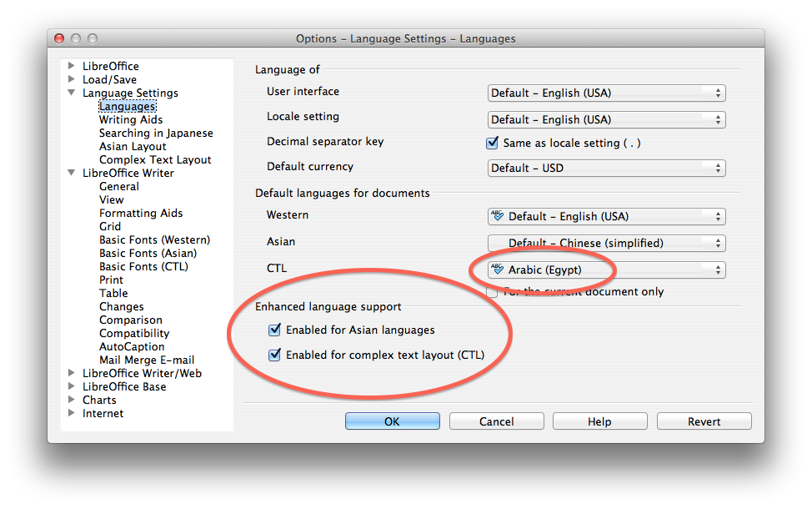Disable Enabled for Asian languages checkbox
812x509 pixels.
[274, 330]
